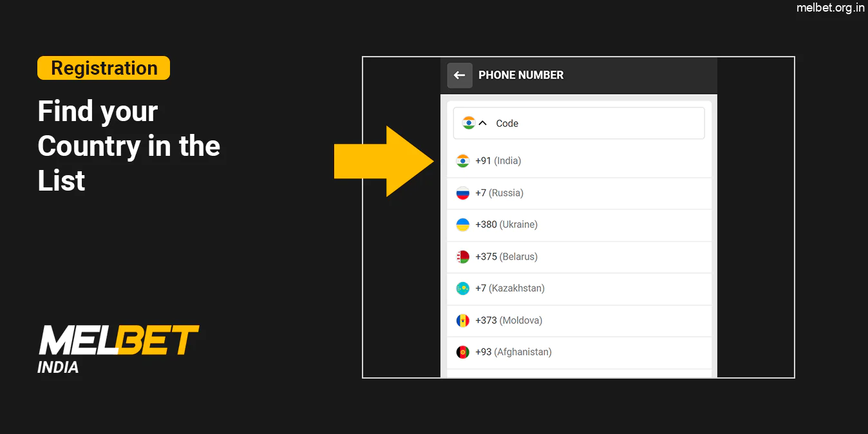The image size is (868, 434).
Task: Visit the melbet.org.in link
Action: [x=831, y=8]
